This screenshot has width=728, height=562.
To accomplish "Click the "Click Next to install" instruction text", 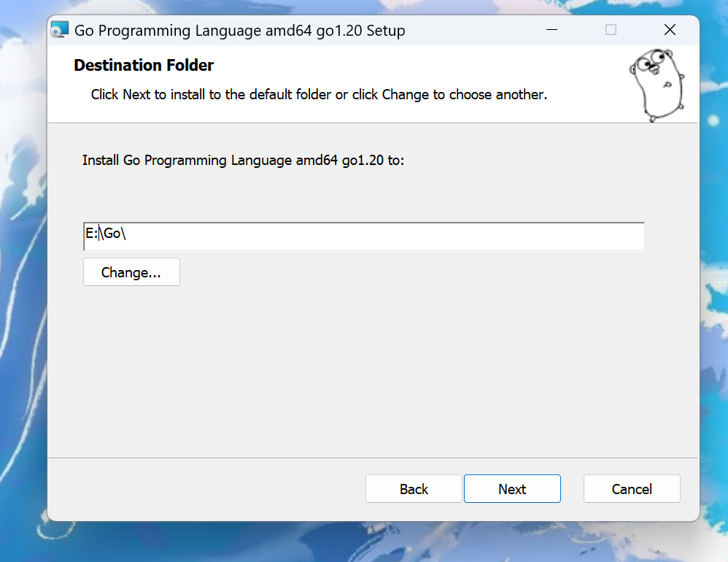I will click(319, 95).
